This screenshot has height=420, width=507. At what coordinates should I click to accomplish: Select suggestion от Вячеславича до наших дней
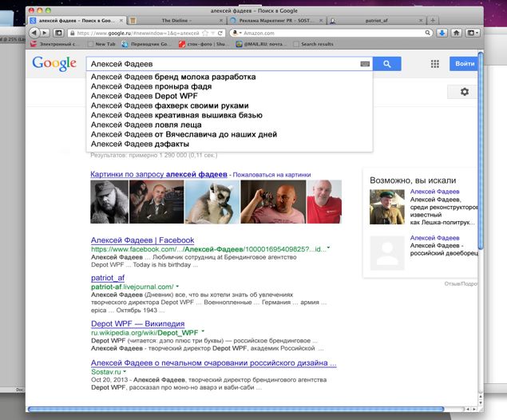click(x=229, y=134)
